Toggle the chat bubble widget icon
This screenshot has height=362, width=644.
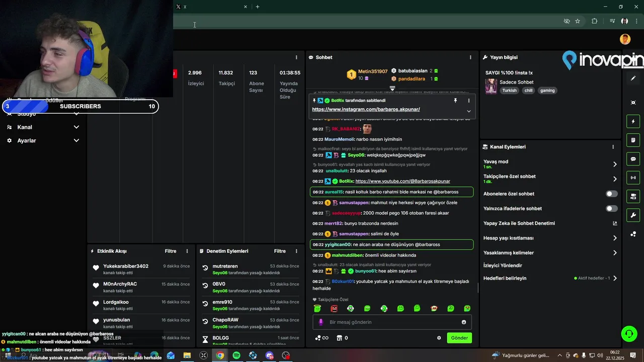pos(633,159)
